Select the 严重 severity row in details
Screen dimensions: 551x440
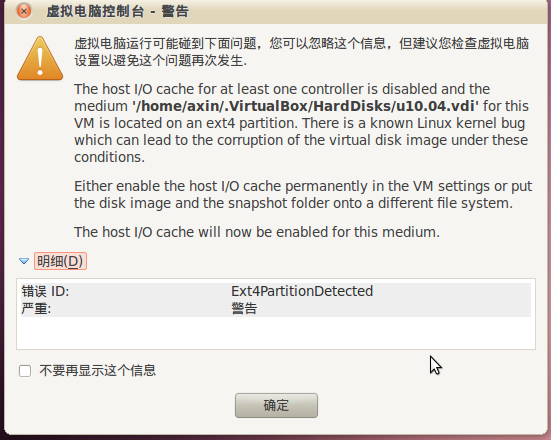276,308
